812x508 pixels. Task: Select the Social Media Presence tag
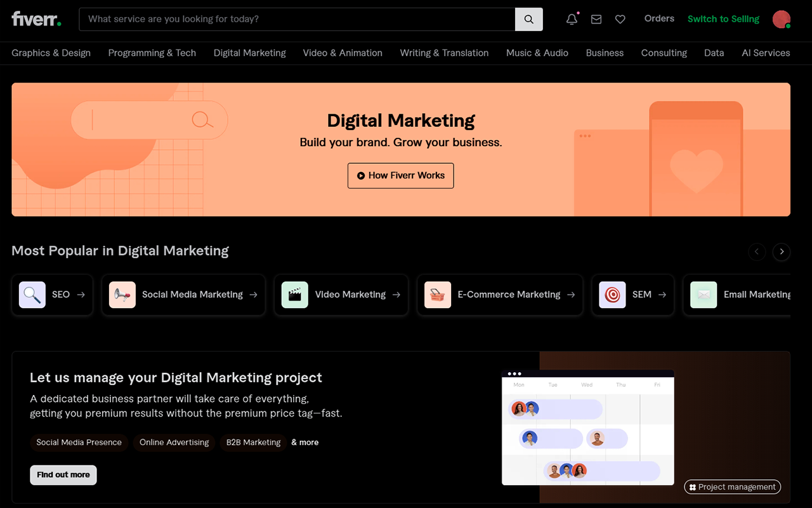pyautogui.click(x=79, y=443)
